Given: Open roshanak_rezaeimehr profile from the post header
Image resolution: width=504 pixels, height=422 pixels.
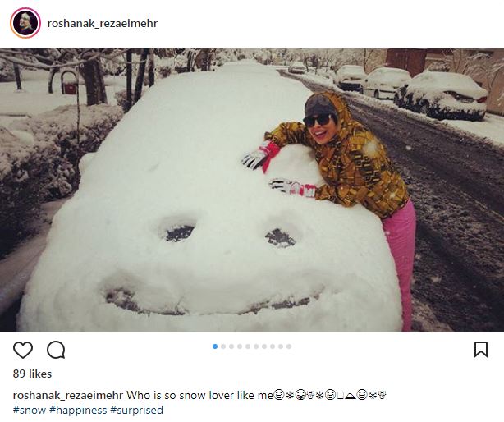Looking at the screenshot, I should click(x=103, y=24).
